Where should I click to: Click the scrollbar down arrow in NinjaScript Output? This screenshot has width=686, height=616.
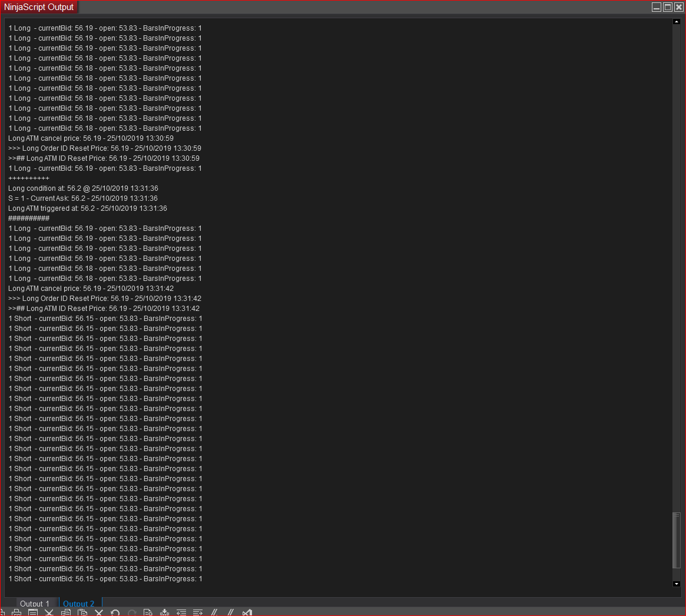(677, 584)
